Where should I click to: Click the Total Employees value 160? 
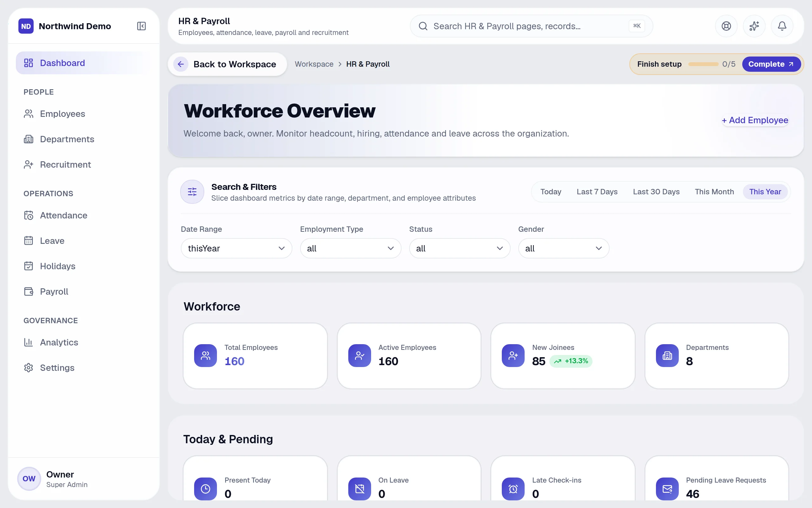pyautogui.click(x=234, y=361)
